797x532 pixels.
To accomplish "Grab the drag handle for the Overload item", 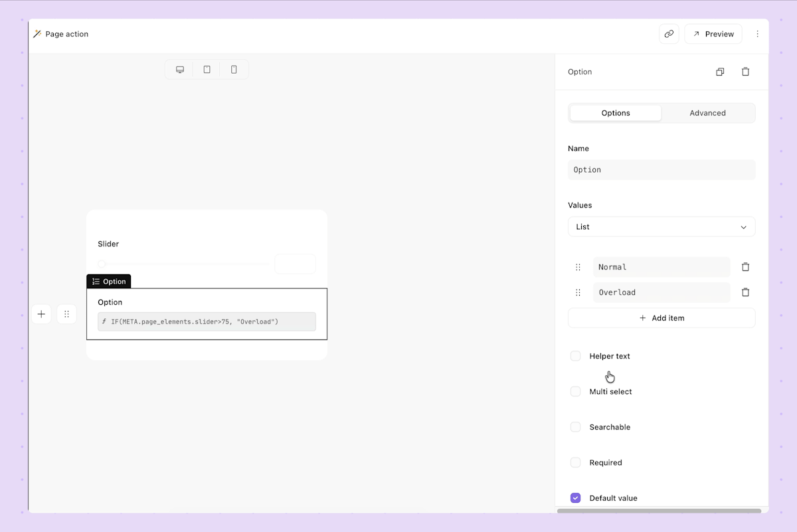I will point(578,292).
